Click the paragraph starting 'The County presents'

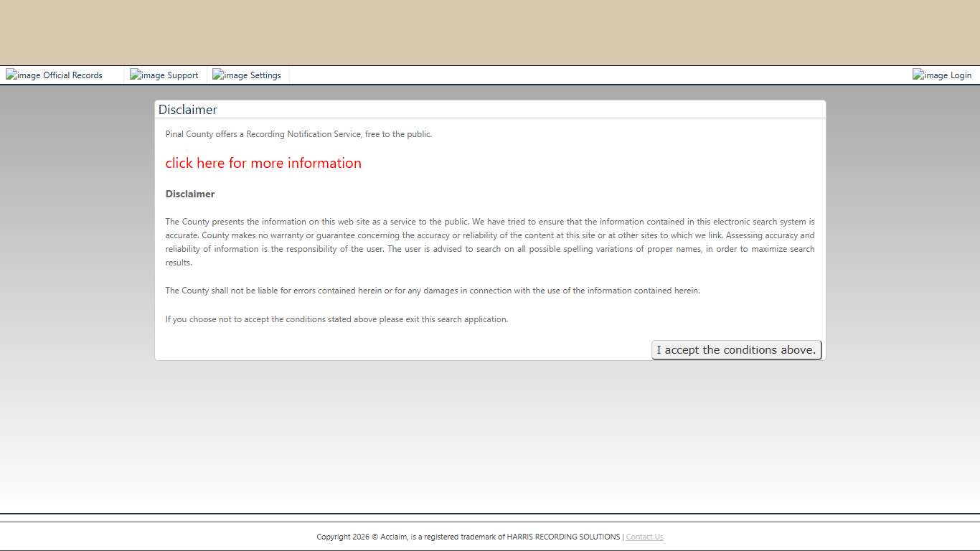tap(490, 242)
